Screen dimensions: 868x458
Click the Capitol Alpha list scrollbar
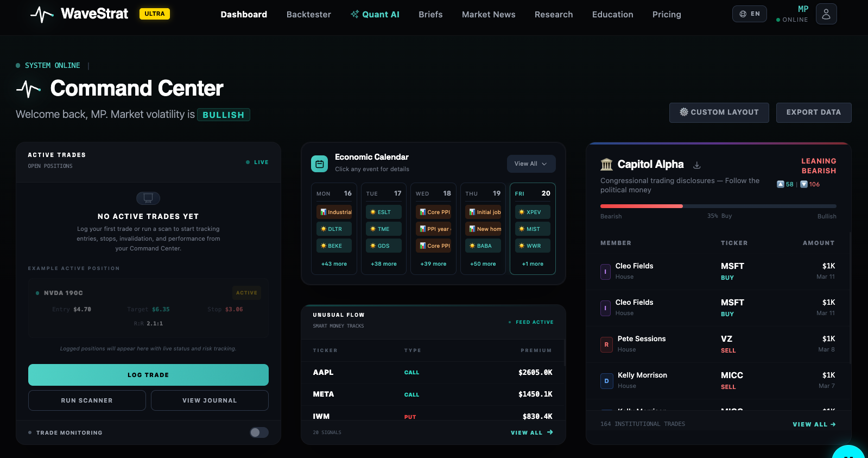tap(850, 298)
